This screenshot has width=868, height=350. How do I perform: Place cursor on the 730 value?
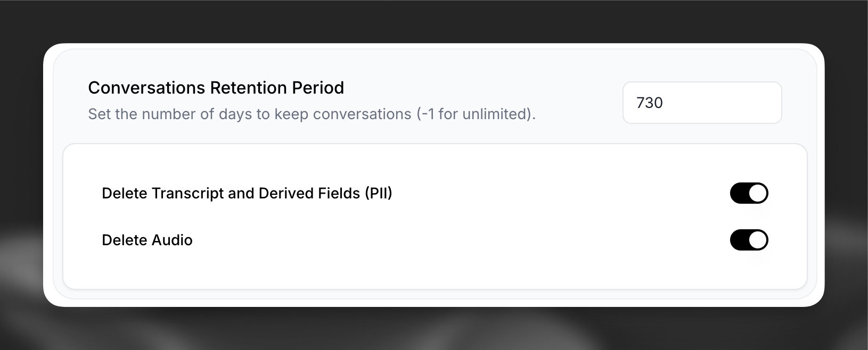(650, 103)
